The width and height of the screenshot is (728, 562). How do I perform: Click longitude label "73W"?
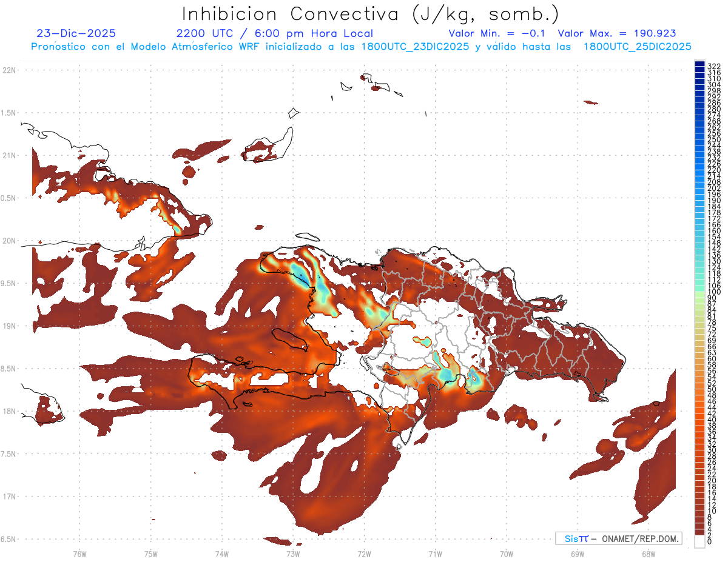point(293,553)
